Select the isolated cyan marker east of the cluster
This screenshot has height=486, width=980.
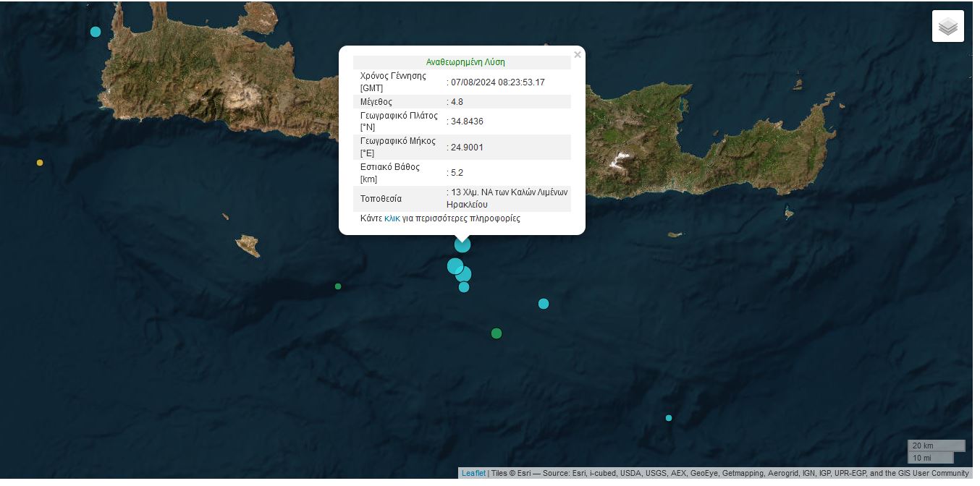pos(544,304)
